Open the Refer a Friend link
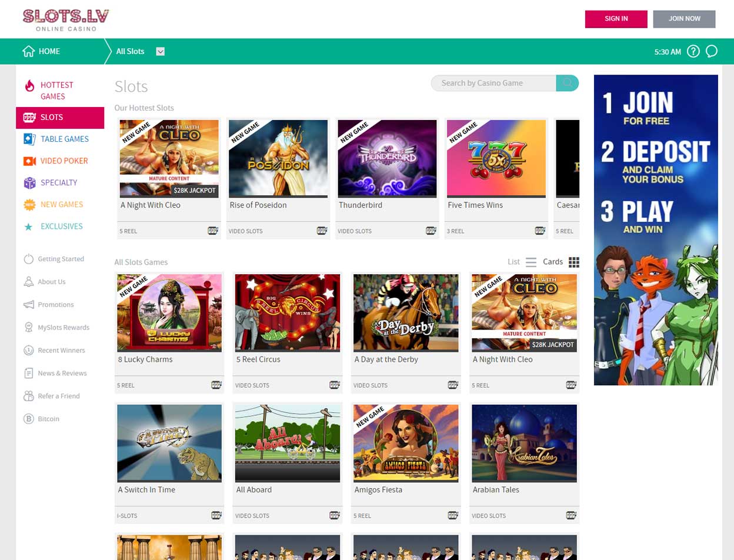This screenshot has width=734, height=560. click(x=59, y=396)
